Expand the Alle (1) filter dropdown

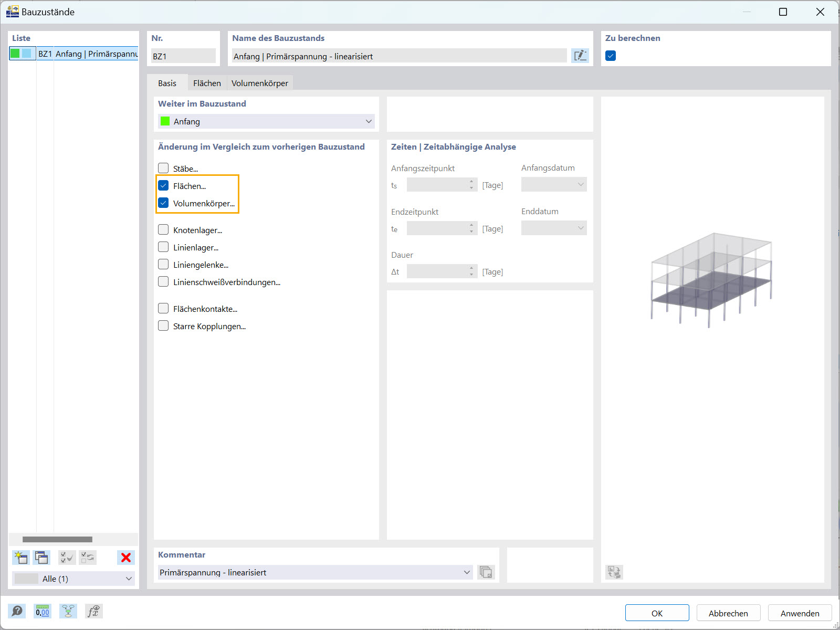click(x=129, y=579)
